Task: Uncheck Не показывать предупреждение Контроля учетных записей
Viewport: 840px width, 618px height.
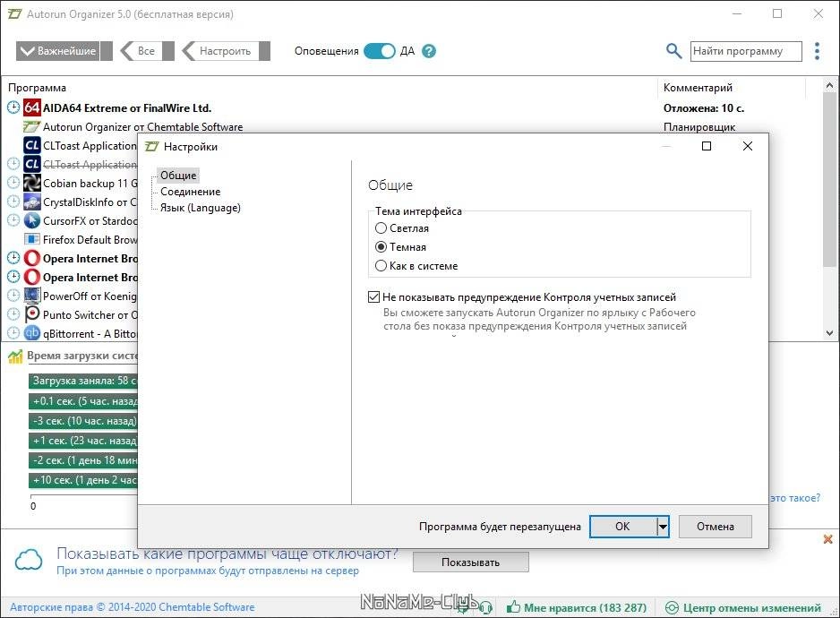Action: (x=374, y=297)
